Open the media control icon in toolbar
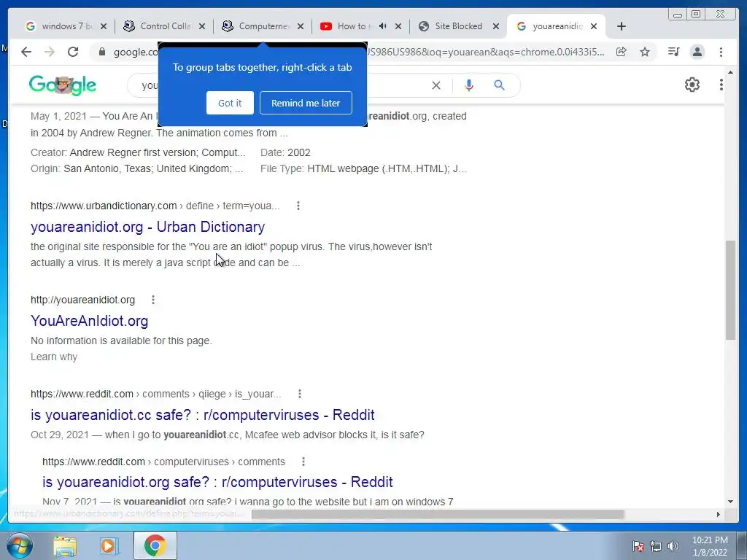Screen dimensions: 747x560 [x=673, y=52]
